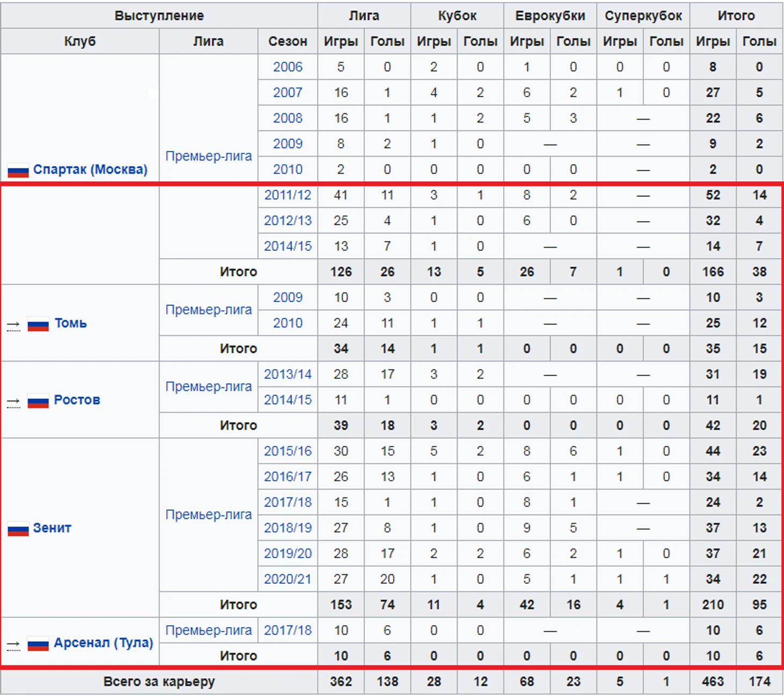784x696 pixels.
Task: Click the Выступление column header
Action: (x=159, y=16)
